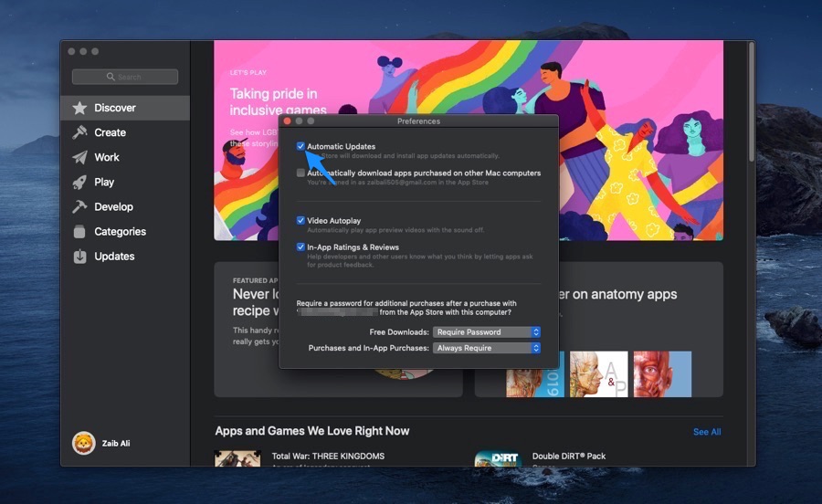
Task: Click the Work paper plane icon
Action: pyautogui.click(x=79, y=157)
